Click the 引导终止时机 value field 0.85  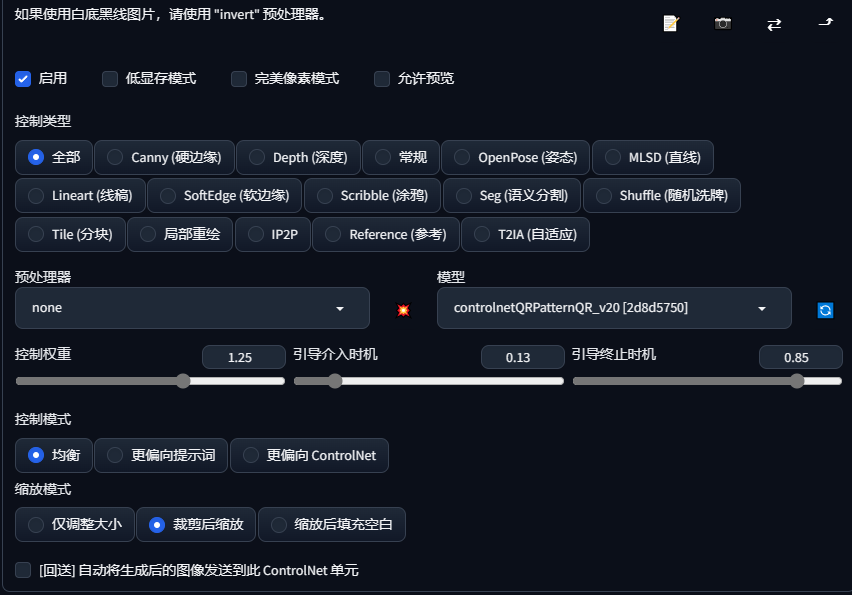click(799, 357)
